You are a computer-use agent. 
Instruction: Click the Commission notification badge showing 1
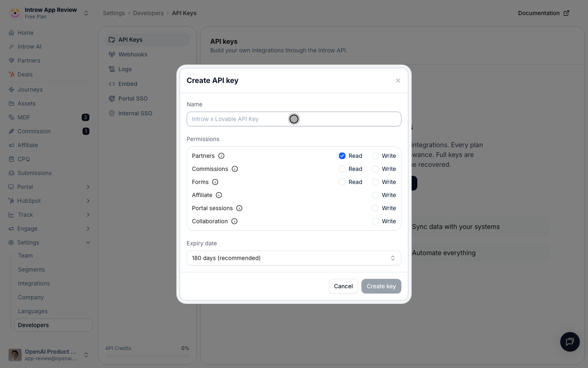pos(86,131)
